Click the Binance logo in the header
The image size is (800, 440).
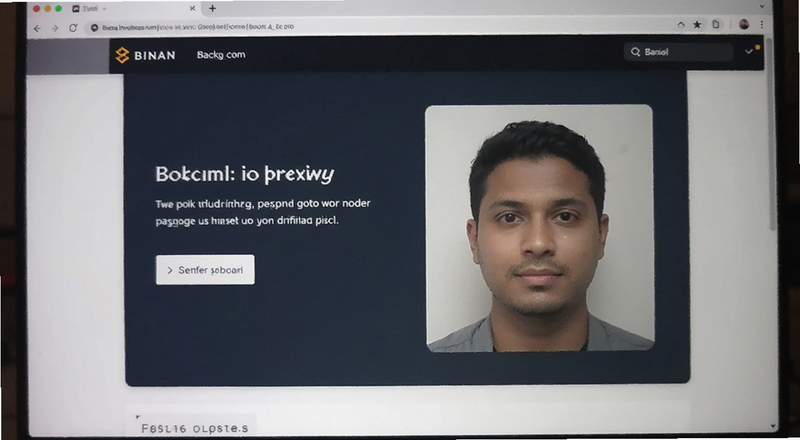tap(145, 55)
